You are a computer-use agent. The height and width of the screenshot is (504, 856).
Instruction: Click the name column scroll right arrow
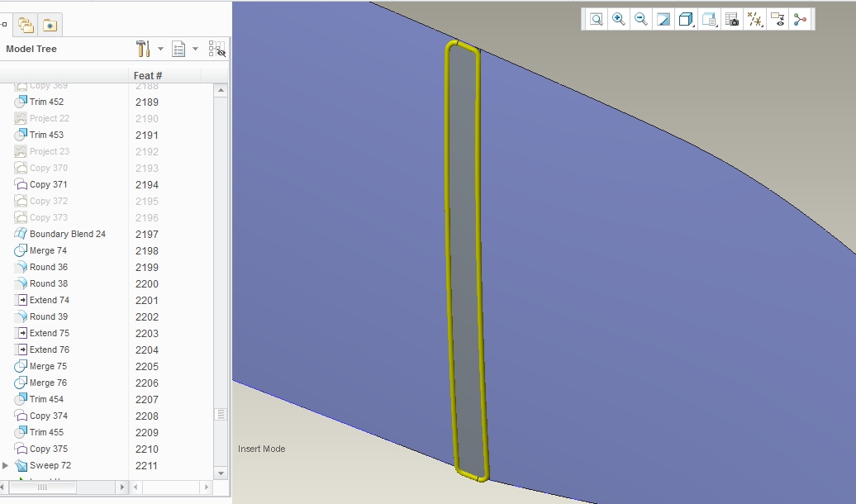point(121,487)
